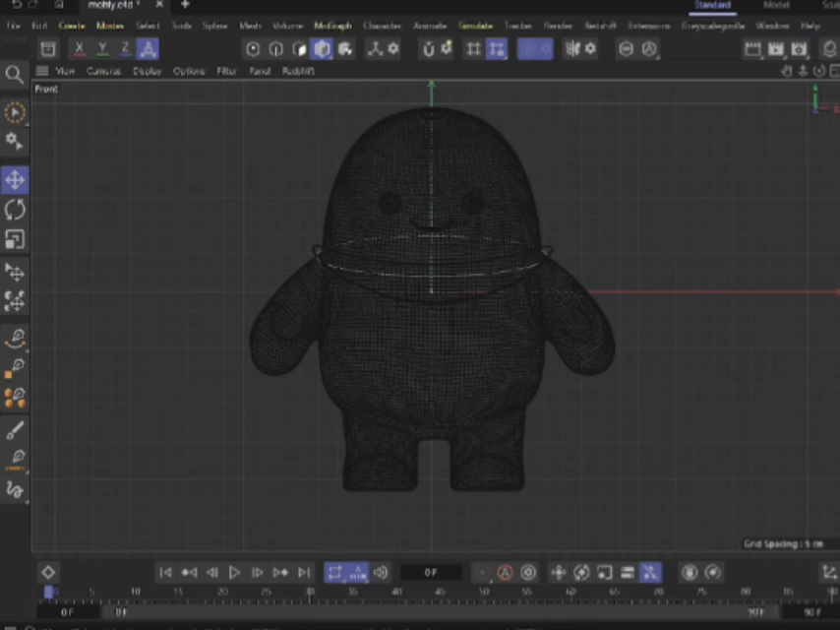This screenshot has width=840, height=630.
Task: Go to start of animation
Action: (165, 573)
